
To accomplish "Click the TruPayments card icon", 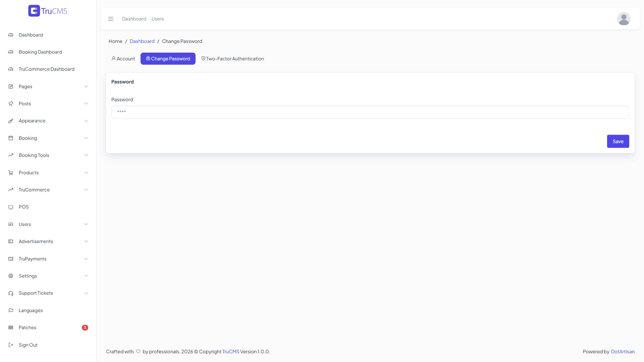I will [x=11, y=259].
